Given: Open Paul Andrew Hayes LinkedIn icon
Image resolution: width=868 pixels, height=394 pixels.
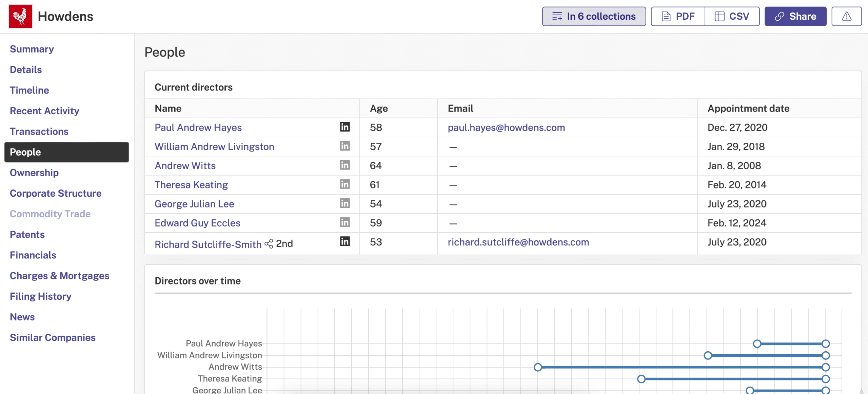Looking at the screenshot, I should pyautogui.click(x=344, y=127).
